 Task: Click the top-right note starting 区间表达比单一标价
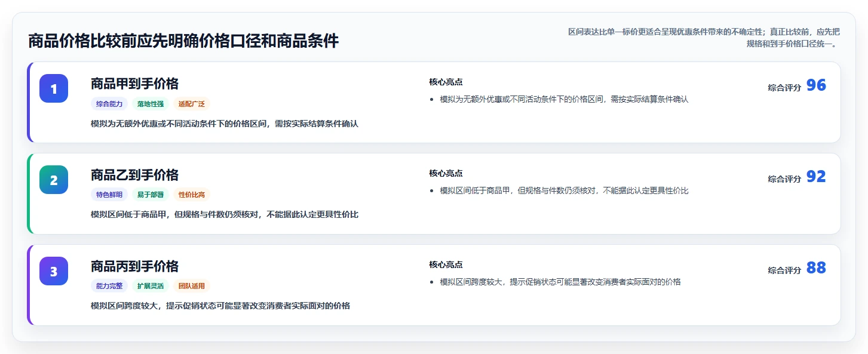tap(704, 38)
